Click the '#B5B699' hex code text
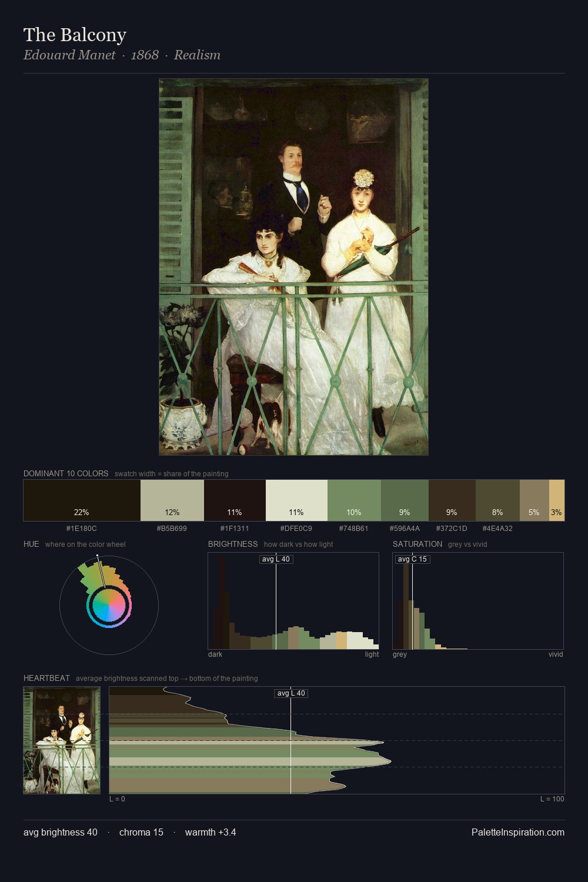Image resolution: width=588 pixels, height=882 pixels. pos(172,529)
